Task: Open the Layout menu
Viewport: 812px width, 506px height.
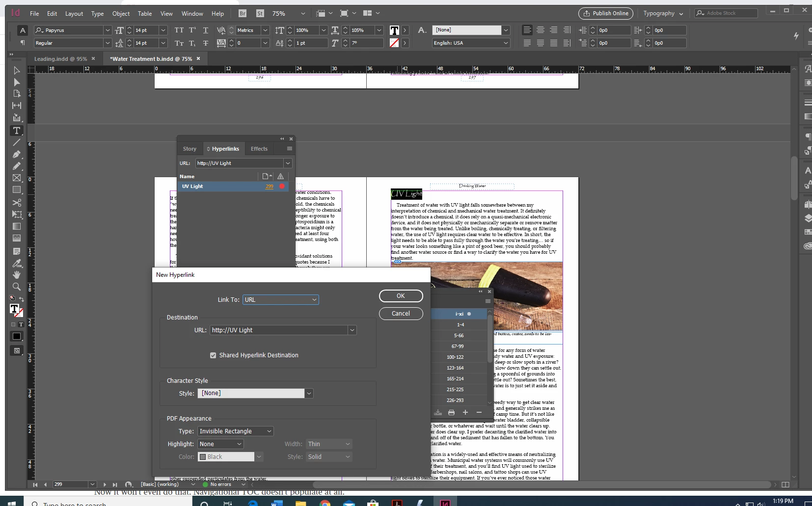Action: [x=74, y=14]
